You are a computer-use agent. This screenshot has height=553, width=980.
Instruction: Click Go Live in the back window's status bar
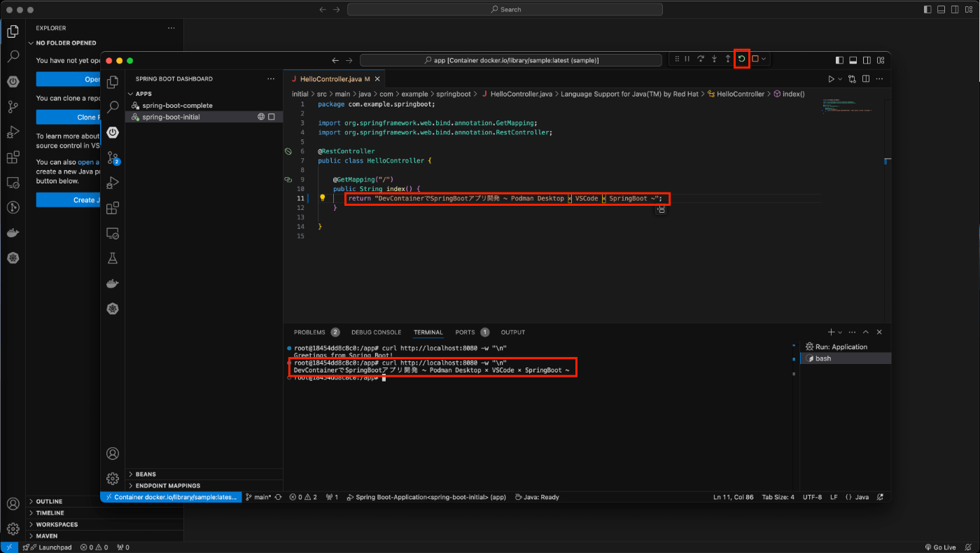pyautogui.click(x=940, y=547)
